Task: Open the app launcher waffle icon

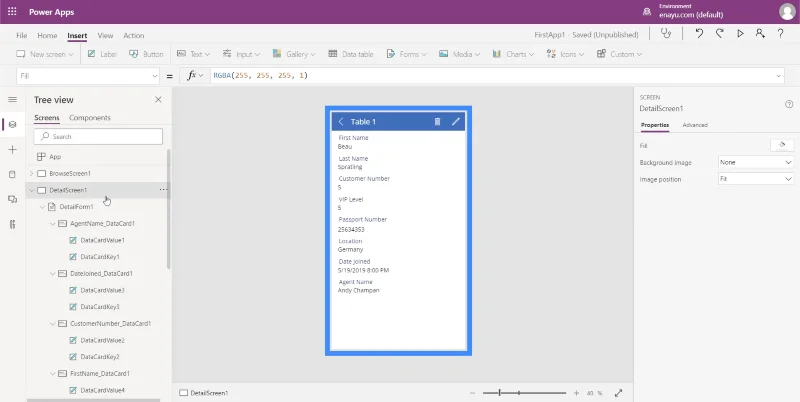Action: (x=12, y=11)
